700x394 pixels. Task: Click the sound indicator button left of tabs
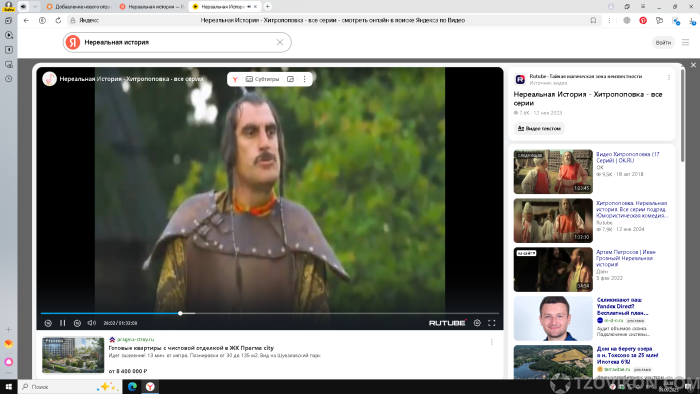tap(23, 7)
